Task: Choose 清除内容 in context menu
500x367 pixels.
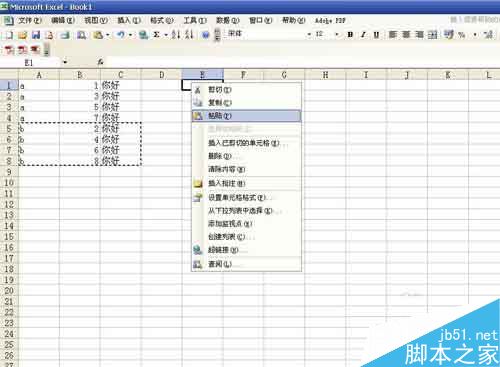Action: point(247,169)
